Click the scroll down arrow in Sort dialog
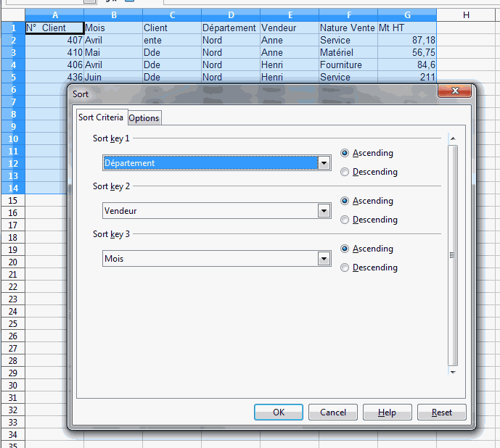The height and width of the screenshot is (448, 500). tap(453, 372)
